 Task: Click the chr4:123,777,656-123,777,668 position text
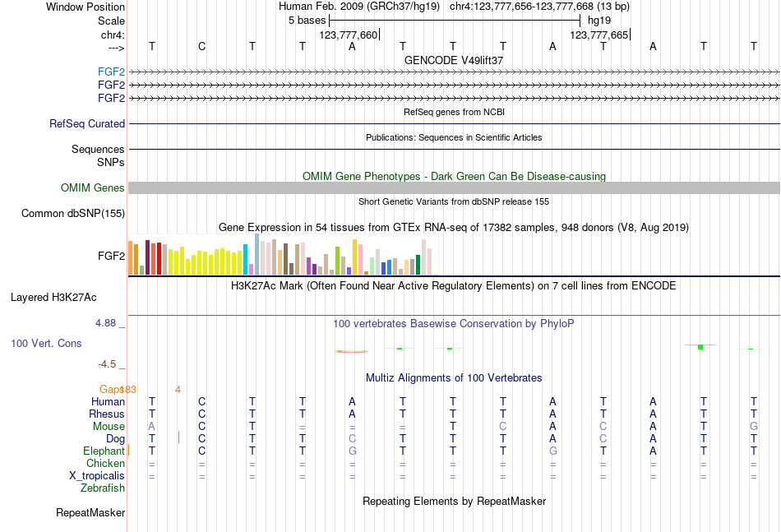pyautogui.click(x=521, y=7)
